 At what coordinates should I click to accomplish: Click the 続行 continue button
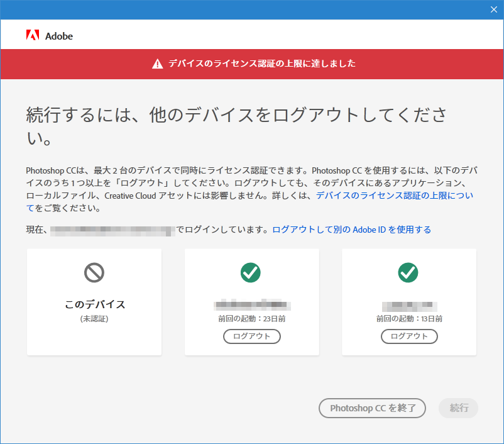(x=459, y=408)
